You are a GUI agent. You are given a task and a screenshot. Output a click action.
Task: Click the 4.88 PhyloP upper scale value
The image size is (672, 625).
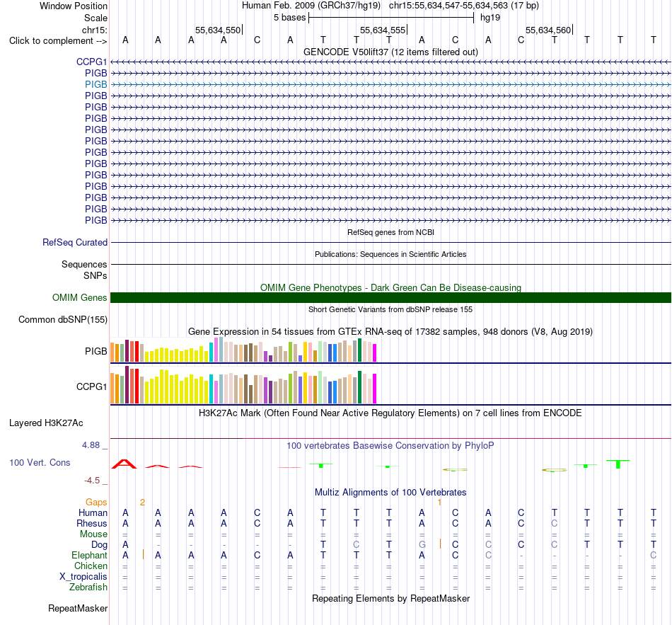(x=91, y=445)
